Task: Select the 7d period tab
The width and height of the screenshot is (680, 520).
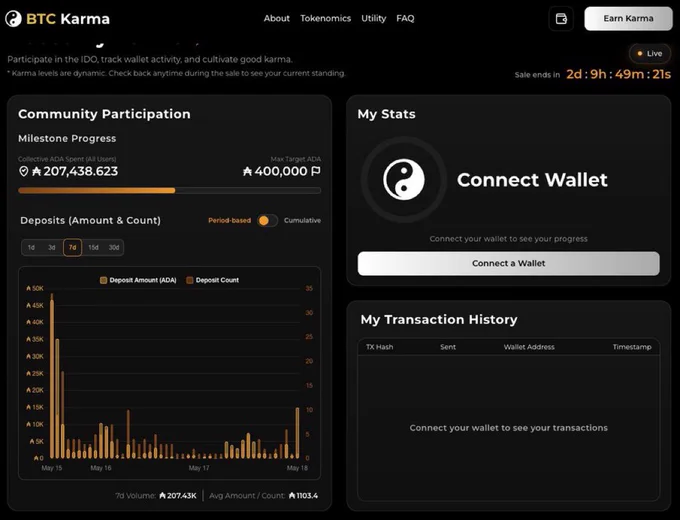Action: click(72, 248)
